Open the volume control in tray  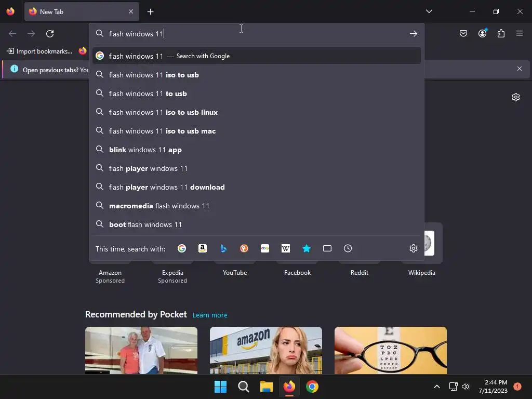click(465, 387)
